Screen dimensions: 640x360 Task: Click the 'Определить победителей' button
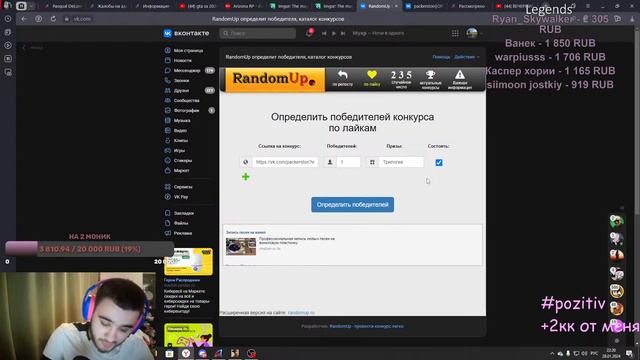click(353, 204)
